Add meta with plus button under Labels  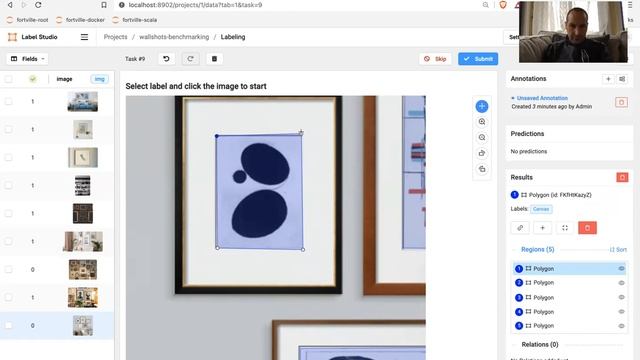tap(542, 228)
